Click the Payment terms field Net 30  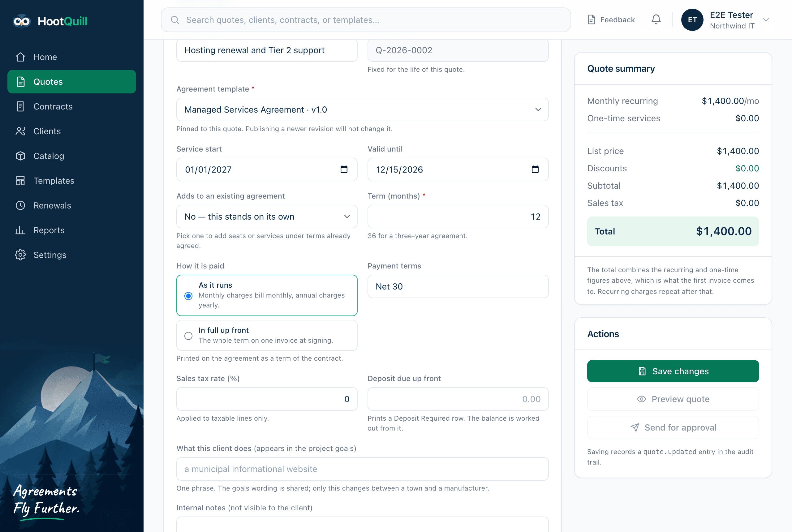coord(458,286)
